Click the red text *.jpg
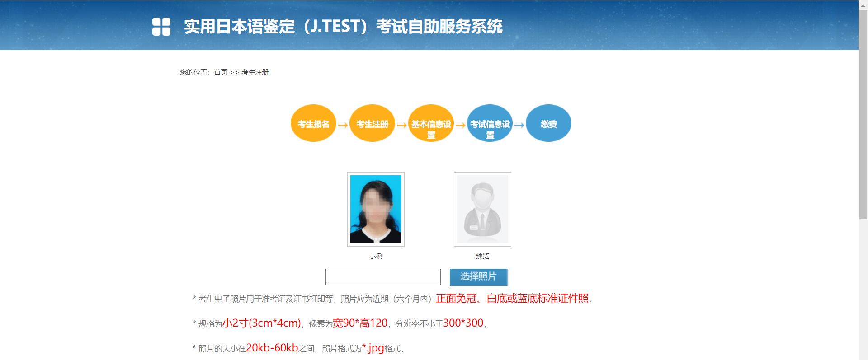Image resolution: width=868 pixels, height=360 pixels. tap(373, 348)
